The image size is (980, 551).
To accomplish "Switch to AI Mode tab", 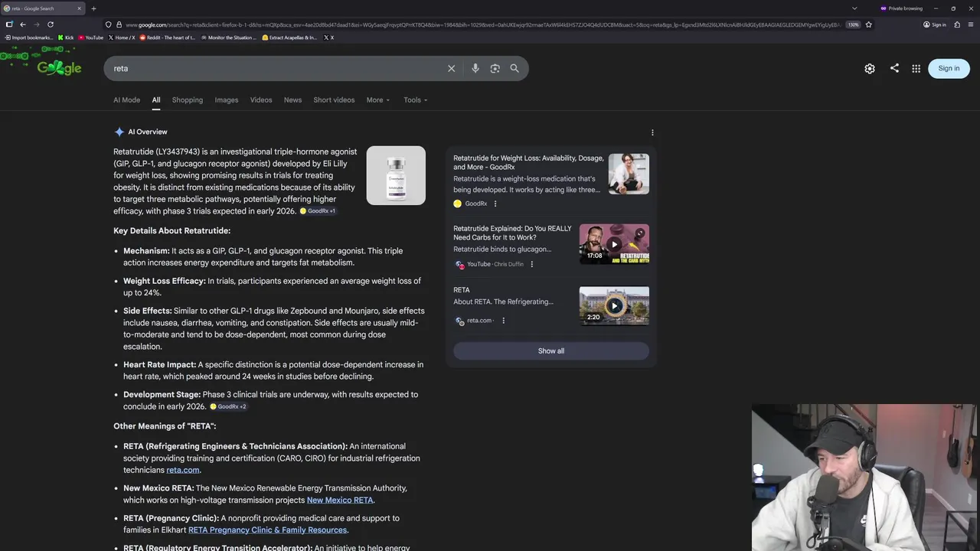I will 127,99.
